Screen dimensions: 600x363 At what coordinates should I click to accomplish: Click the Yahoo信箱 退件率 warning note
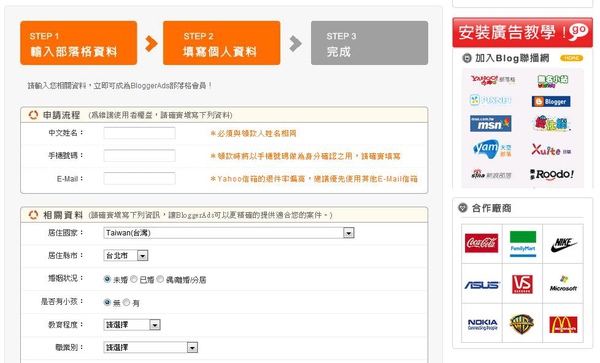tap(314, 179)
